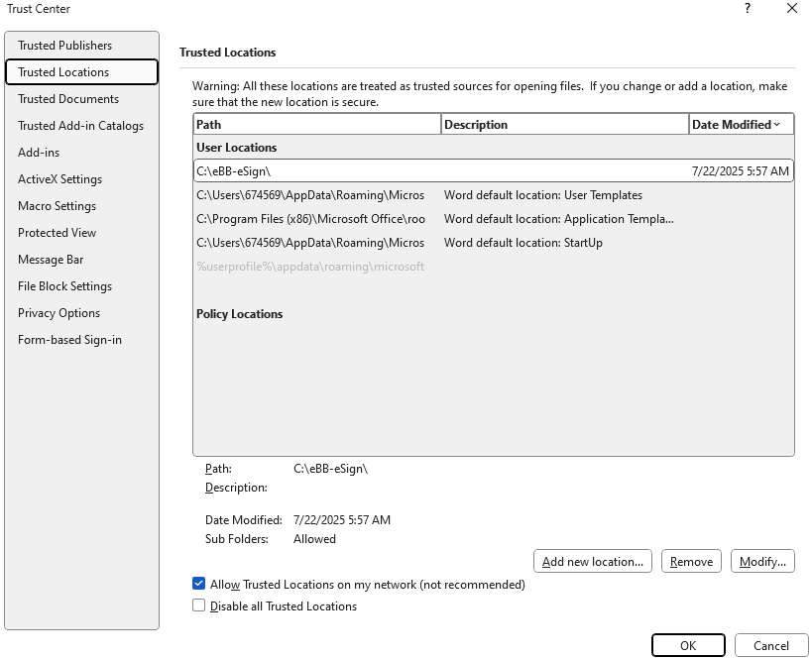
Task: Enable Disable all Trusted Locations
Action: pyautogui.click(x=198, y=605)
